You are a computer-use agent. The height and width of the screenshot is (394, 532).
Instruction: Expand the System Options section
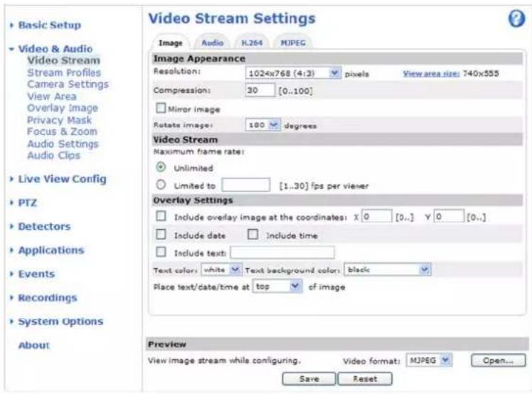60,321
